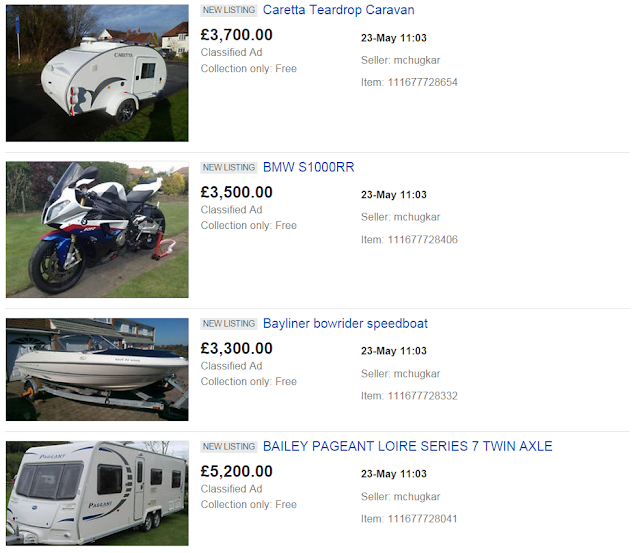Click the teardrop caravan photo thumbnail
The height and width of the screenshot is (553, 640).
97,73
